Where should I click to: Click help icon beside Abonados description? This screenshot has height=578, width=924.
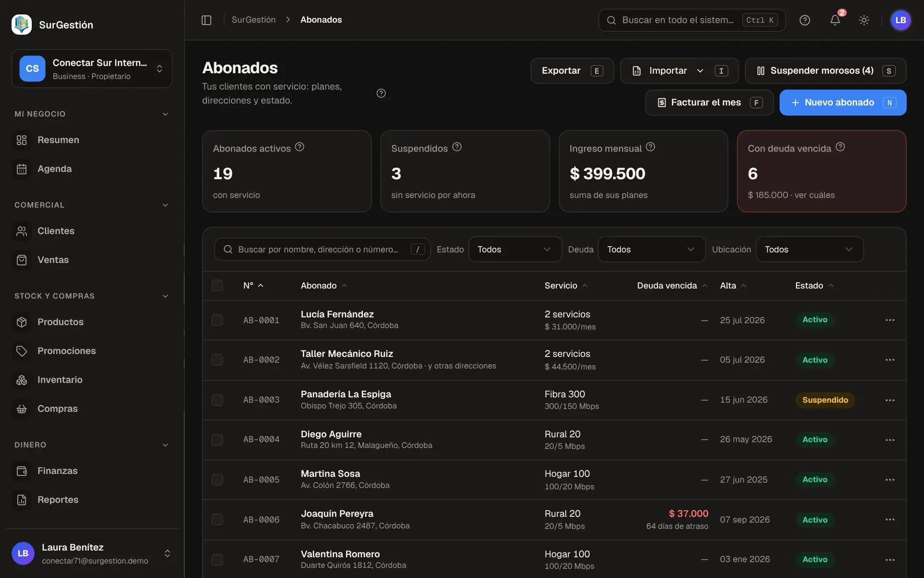(381, 93)
